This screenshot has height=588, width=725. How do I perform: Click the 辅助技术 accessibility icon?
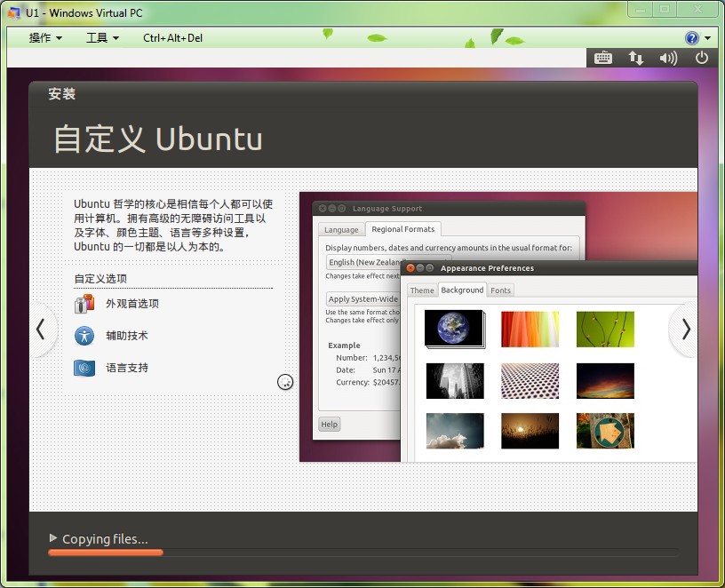pos(84,336)
